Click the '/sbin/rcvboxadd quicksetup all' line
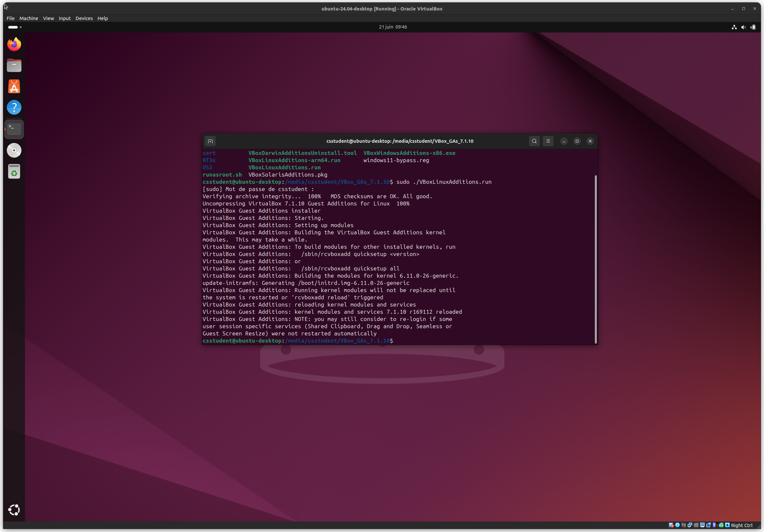The height and width of the screenshot is (532, 764). (301, 269)
